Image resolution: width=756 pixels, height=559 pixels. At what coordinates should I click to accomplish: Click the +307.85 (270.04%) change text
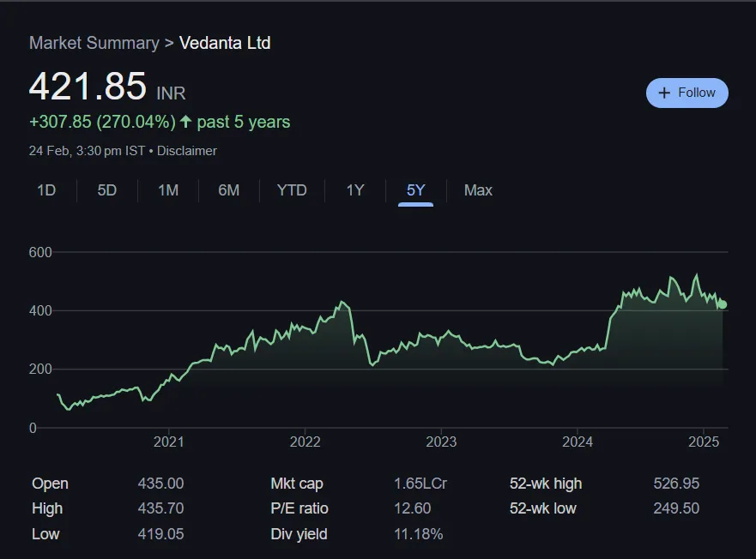point(102,122)
